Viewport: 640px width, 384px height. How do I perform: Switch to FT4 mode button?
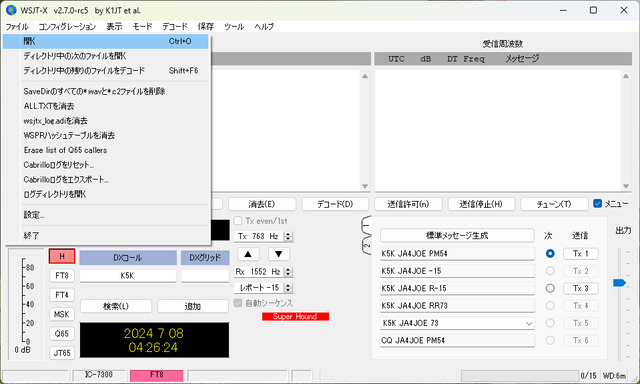tap(62, 295)
